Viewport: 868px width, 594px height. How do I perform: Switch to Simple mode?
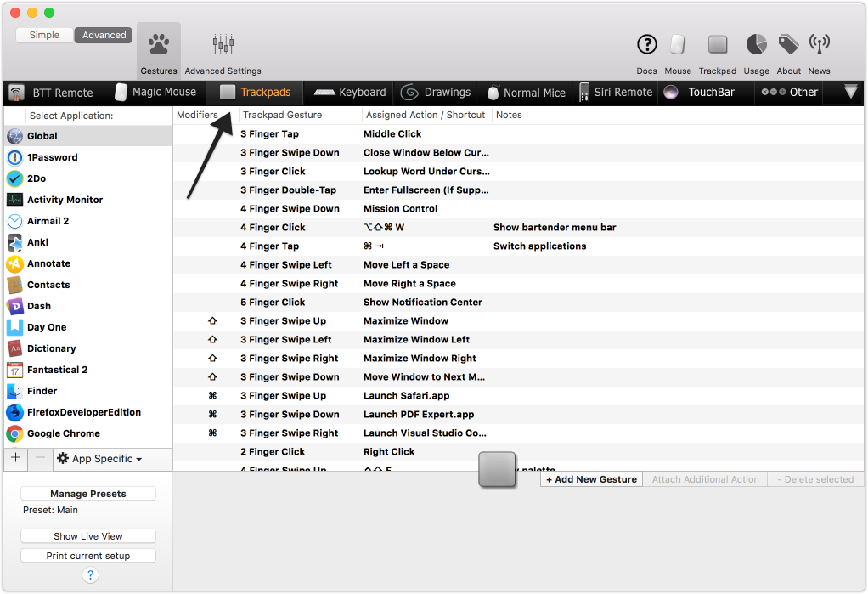44,35
